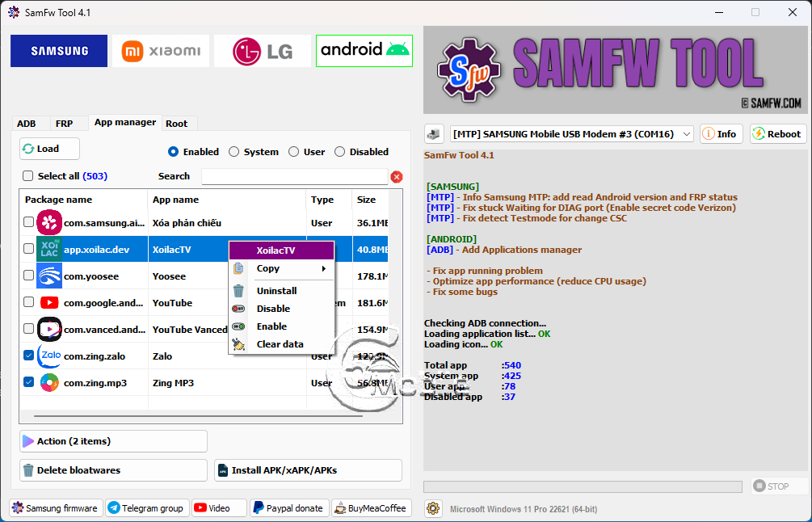Image resolution: width=812 pixels, height=522 pixels.
Task: Open Telegram group link
Action: pyautogui.click(x=148, y=508)
